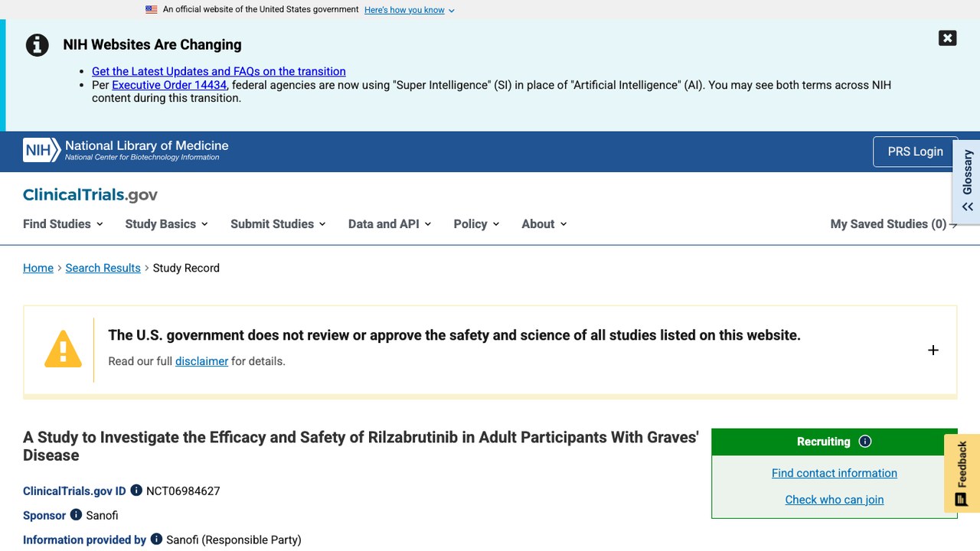Open Find contact information link
980x551 pixels.
coord(835,473)
